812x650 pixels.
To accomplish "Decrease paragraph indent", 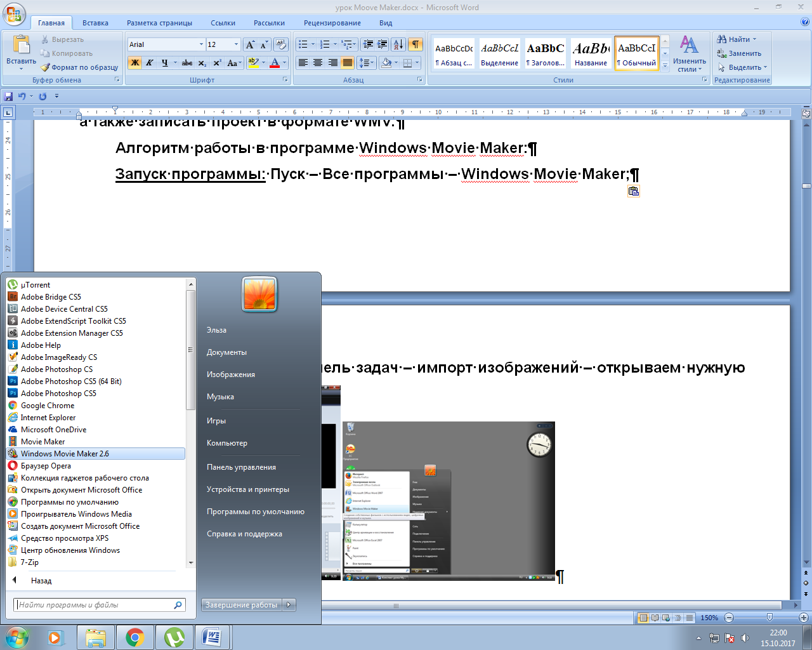I will 368,44.
